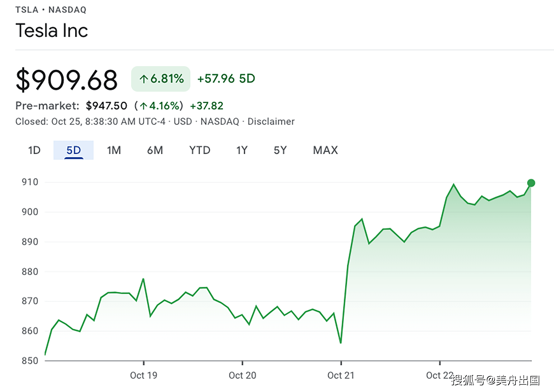Show the YTD chart range
This screenshot has width=554, height=392.
199,150
